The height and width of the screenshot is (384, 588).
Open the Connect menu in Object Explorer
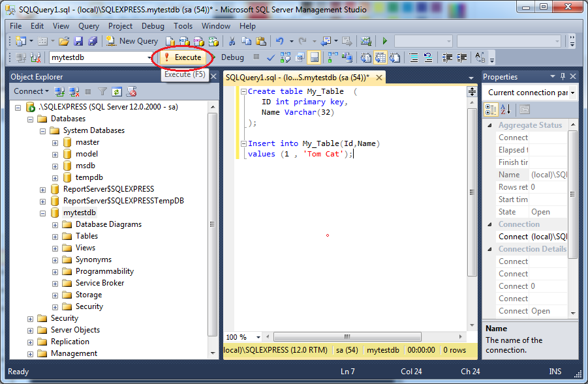(x=31, y=91)
